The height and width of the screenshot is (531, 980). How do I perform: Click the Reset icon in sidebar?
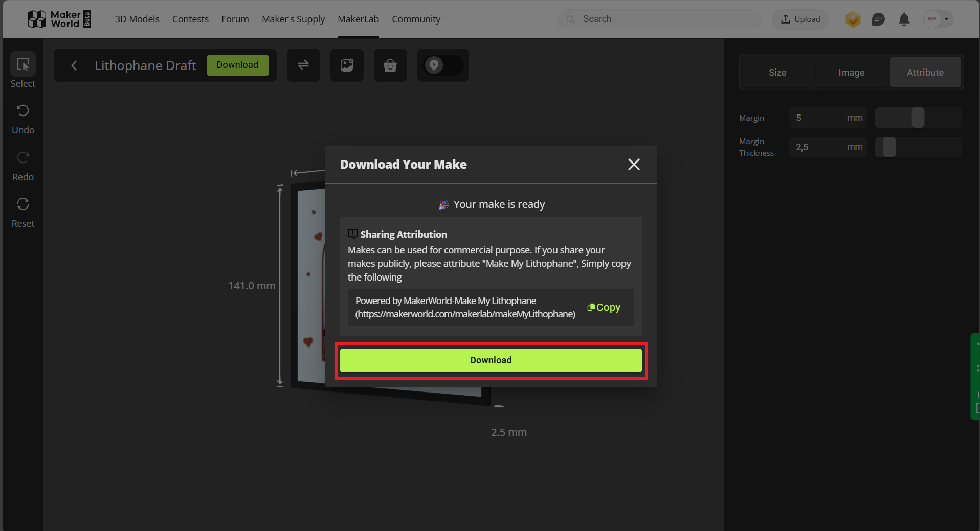click(x=23, y=204)
